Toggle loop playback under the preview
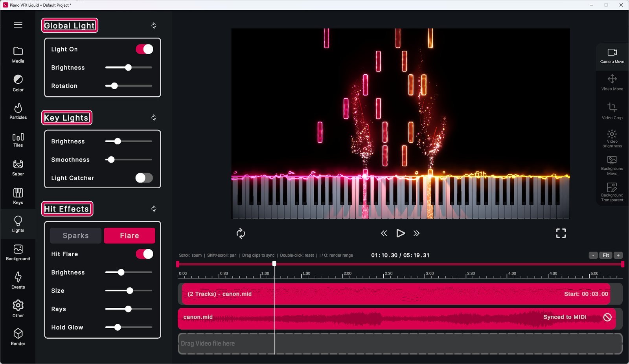This screenshot has width=629, height=364. (241, 233)
